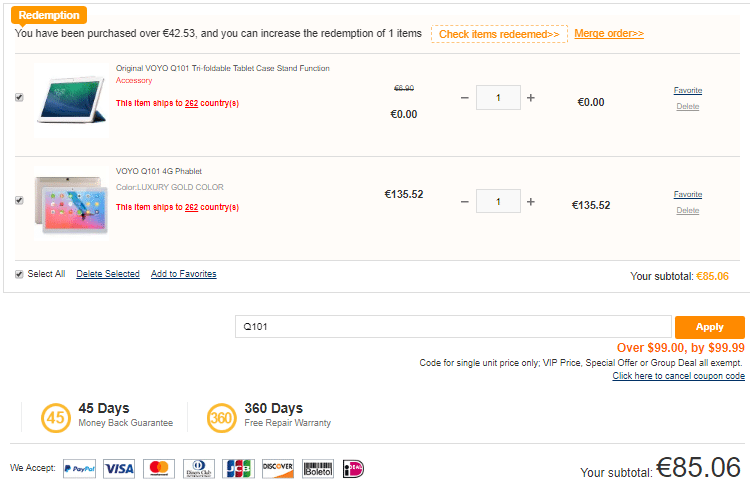Viewport: 750px width, 487px height.
Task: Click the JCB payment icon
Action: (238, 468)
